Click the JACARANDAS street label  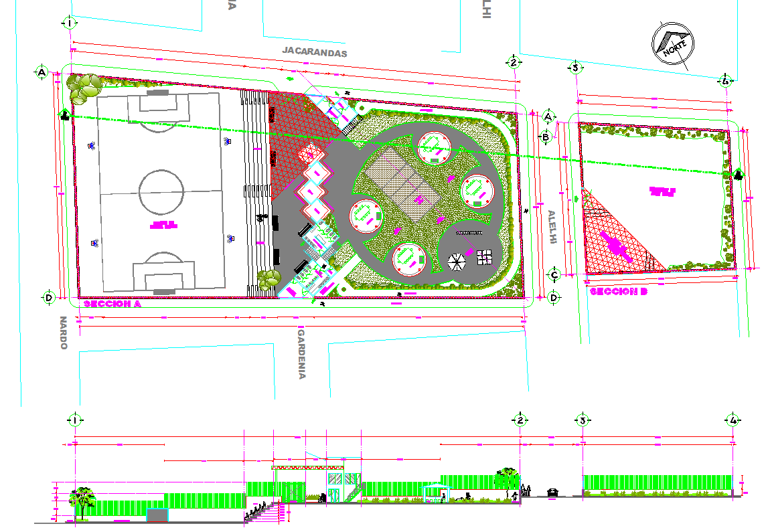point(315,52)
